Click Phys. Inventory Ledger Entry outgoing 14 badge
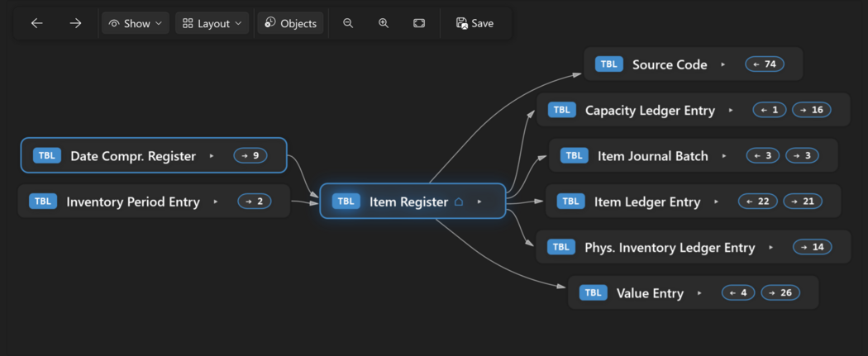 [x=812, y=247]
